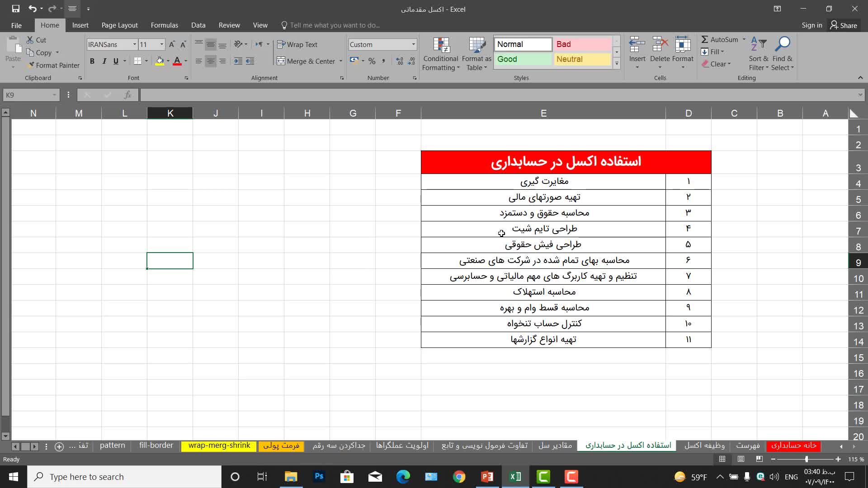Open Conditional Formatting menu
The width and height of the screenshot is (868, 488).
point(441,54)
